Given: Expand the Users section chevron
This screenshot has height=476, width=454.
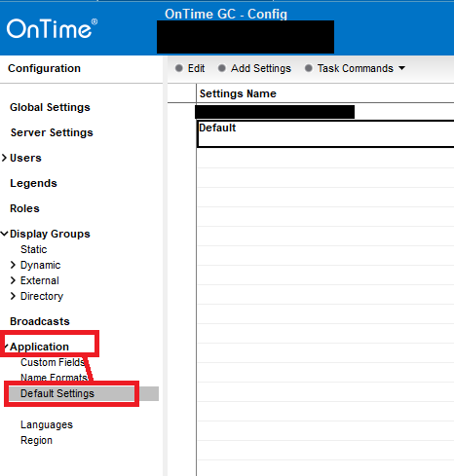Looking at the screenshot, I should pos(4,158).
